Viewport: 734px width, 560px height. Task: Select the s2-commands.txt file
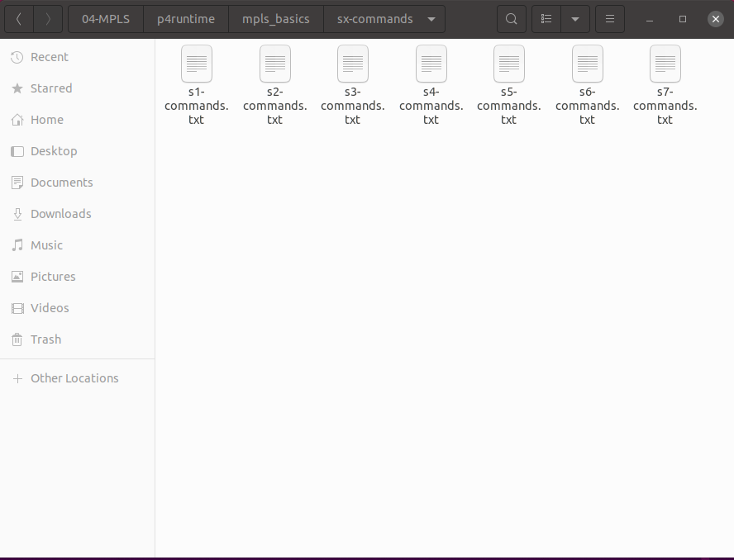coord(274,64)
